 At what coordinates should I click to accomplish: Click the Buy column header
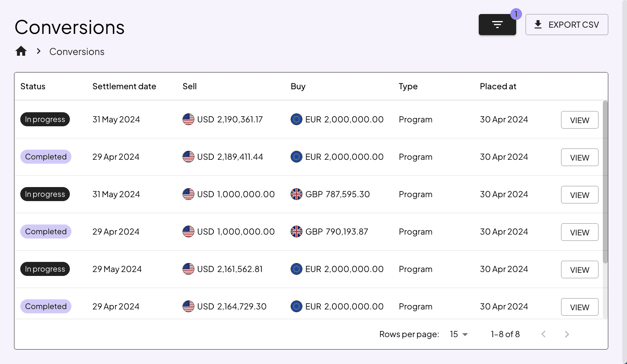pos(298,87)
